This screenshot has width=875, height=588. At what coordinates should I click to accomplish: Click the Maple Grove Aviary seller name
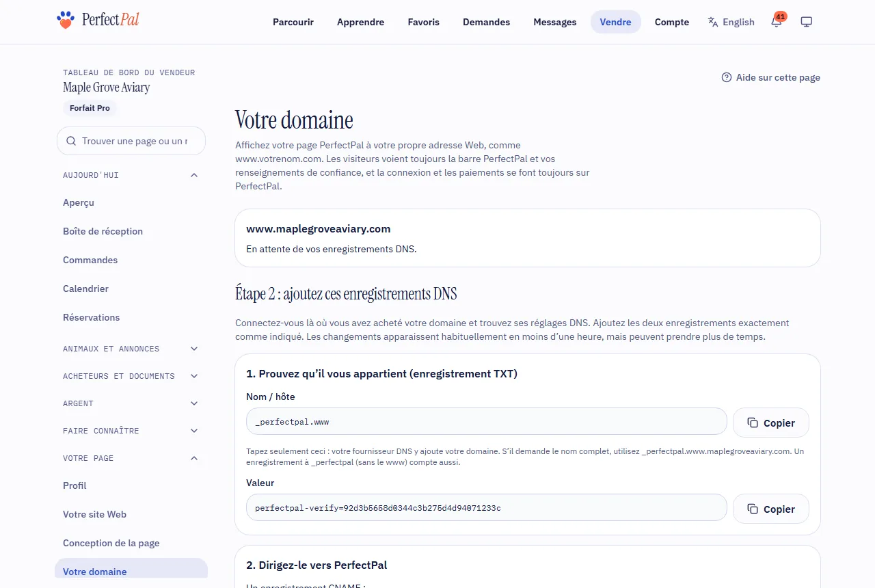click(107, 88)
